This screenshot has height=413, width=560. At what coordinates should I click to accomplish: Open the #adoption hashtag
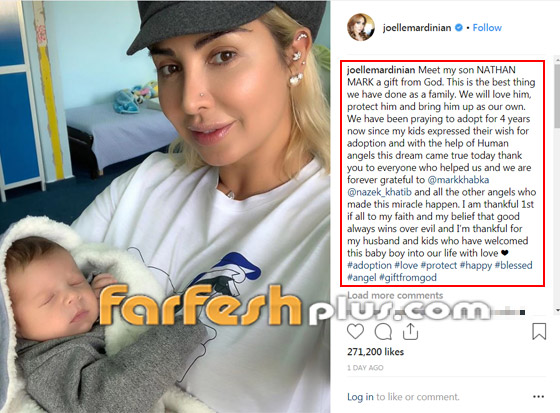click(x=369, y=265)
